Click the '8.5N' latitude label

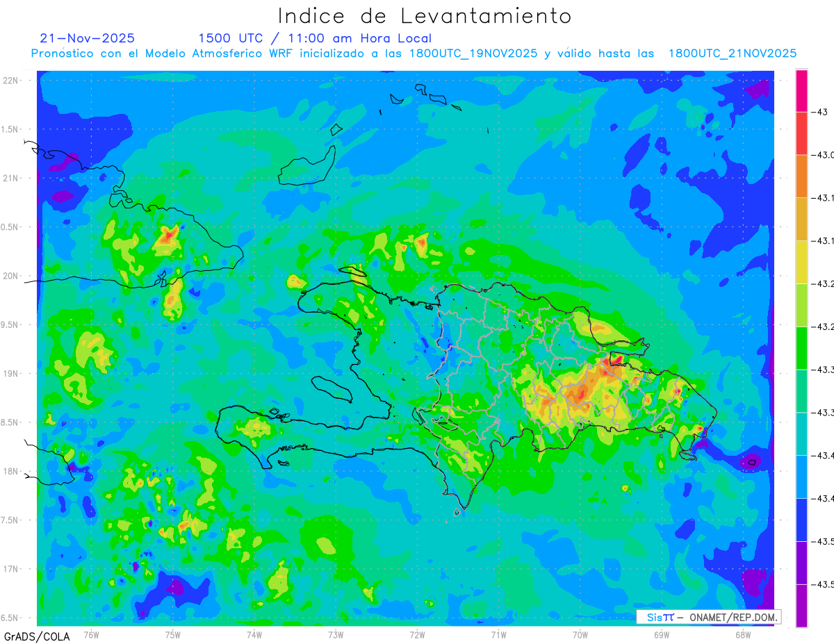point(10,422)
